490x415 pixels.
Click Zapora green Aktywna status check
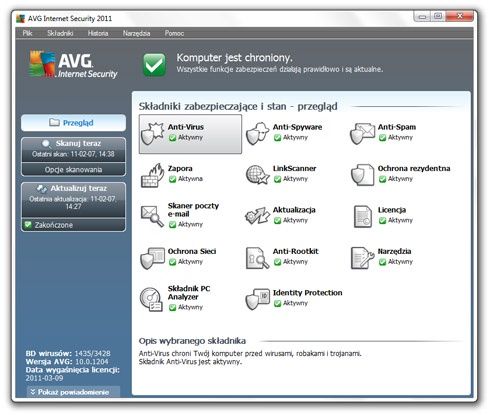172,179
